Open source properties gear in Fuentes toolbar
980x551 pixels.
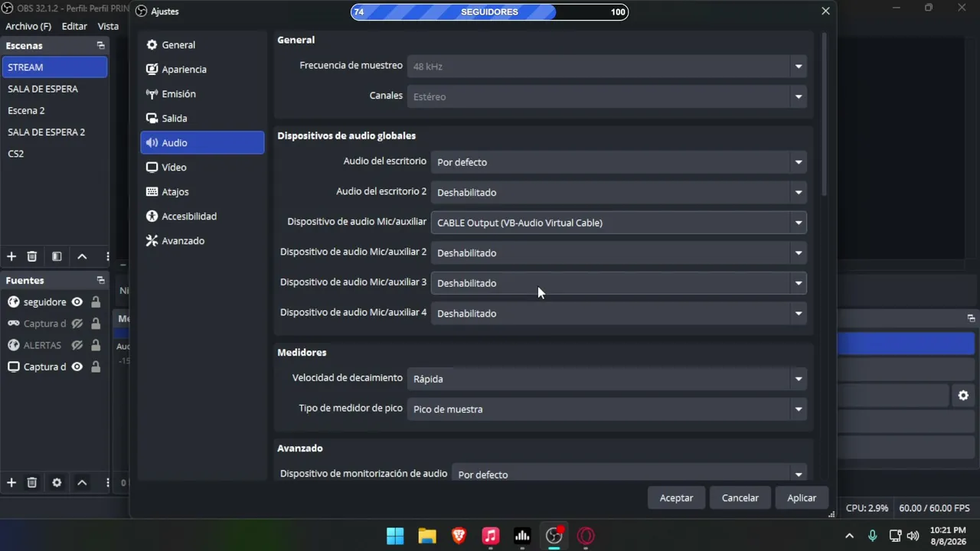click(x=57, y=482)
